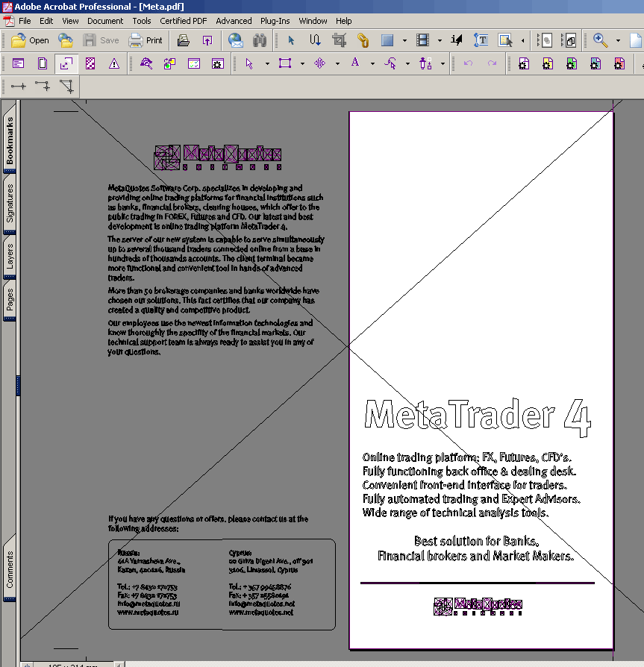Select the TouchUp Object tool icon
Viewport: 644px width, 667px height.
coord(505,40)
